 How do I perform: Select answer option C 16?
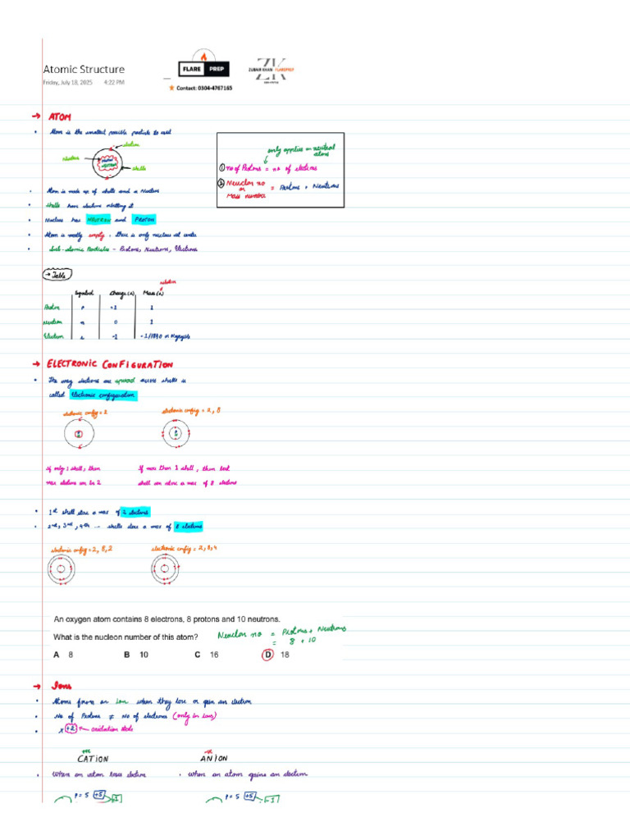[x=206, y=655]
